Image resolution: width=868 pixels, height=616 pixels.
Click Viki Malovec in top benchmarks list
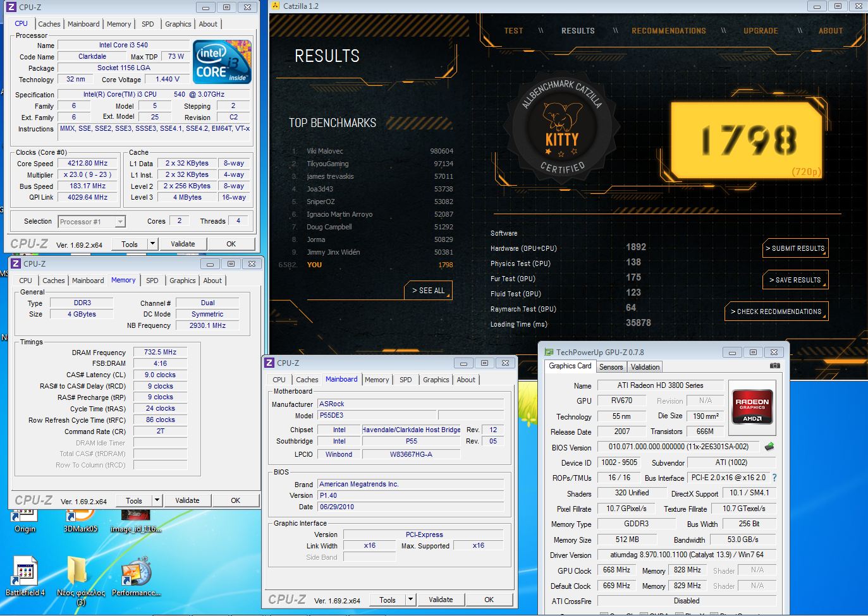pos(325,151)
